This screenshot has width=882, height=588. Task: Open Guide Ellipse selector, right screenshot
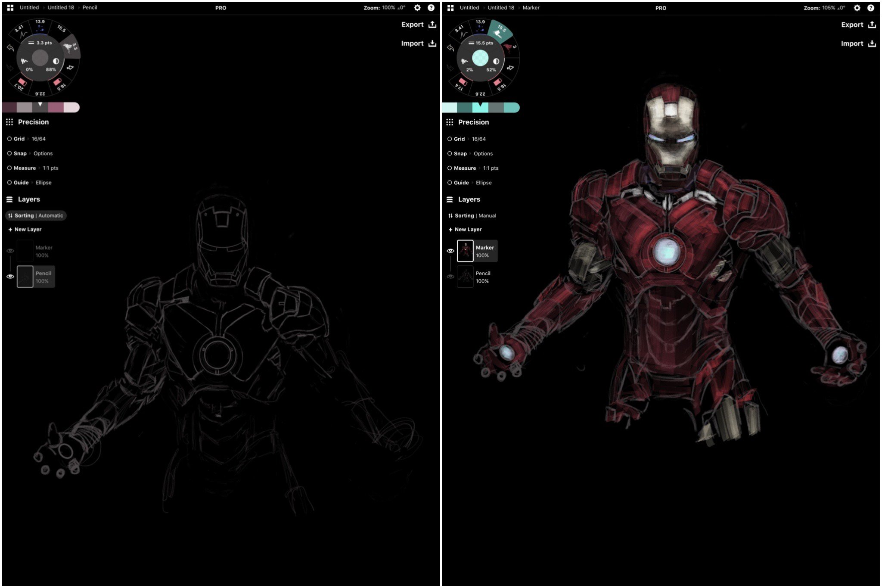coord(484,183)
